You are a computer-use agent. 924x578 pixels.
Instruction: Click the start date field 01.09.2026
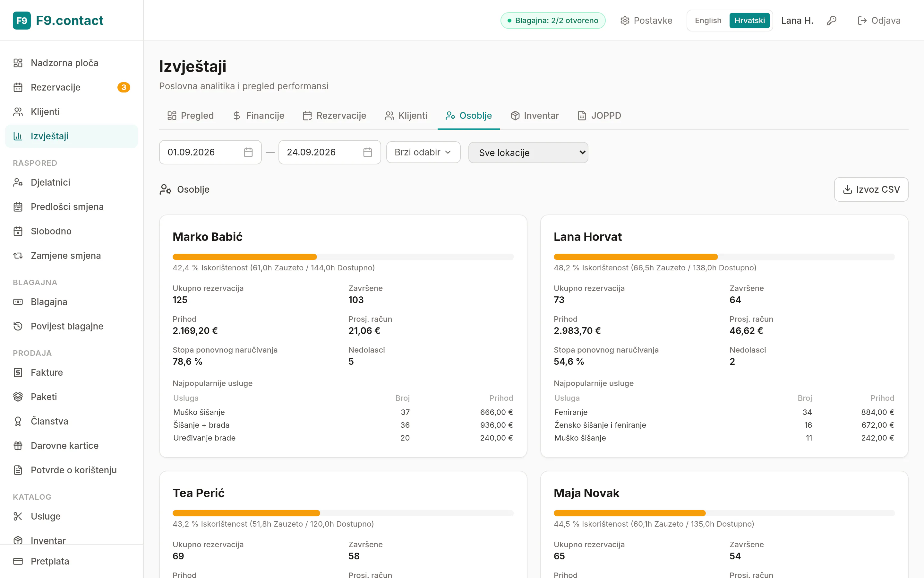[210, 152]
